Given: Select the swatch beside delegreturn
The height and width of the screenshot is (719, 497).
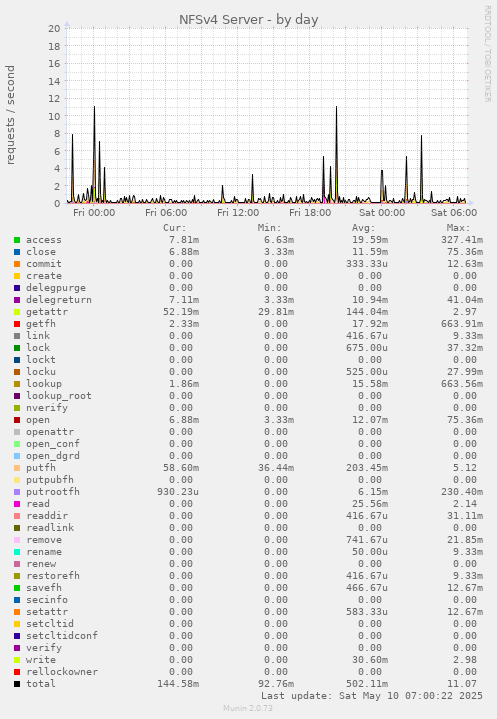Looking at the screenshot, I should (x=17, y=300).
